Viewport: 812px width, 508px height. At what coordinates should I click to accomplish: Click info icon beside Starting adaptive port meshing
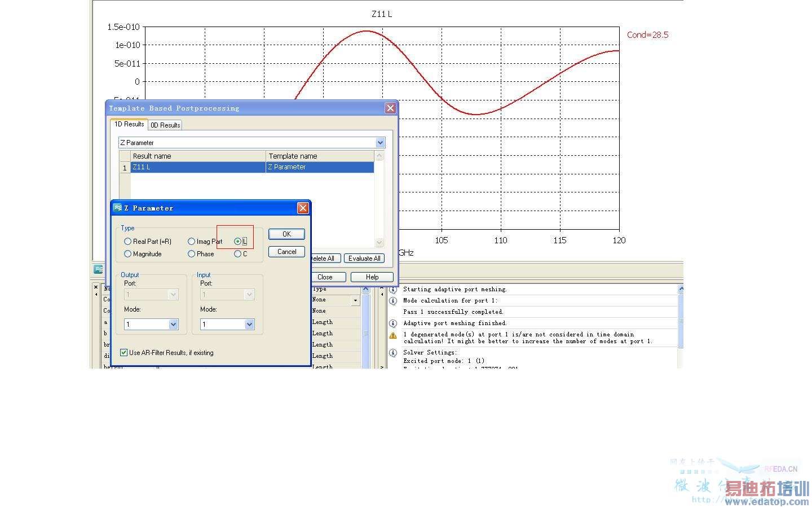(393, 290)
